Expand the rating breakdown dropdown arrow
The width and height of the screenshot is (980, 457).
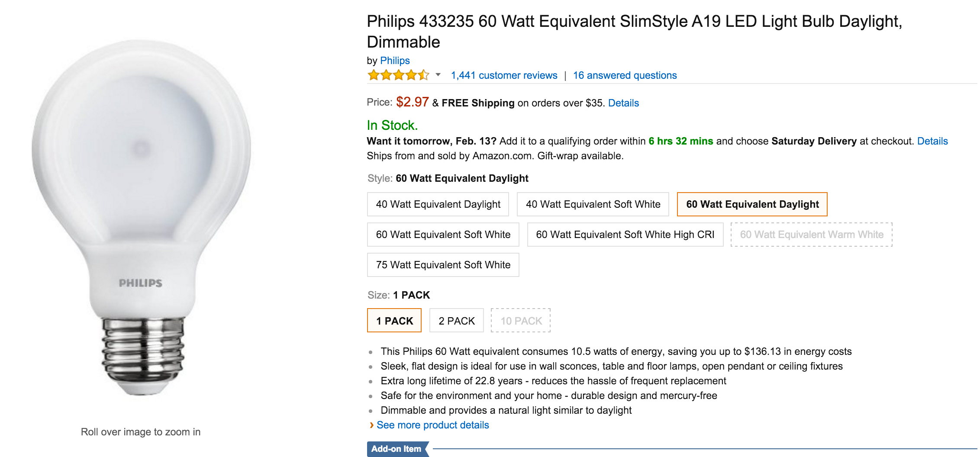(x=438, y=75)
